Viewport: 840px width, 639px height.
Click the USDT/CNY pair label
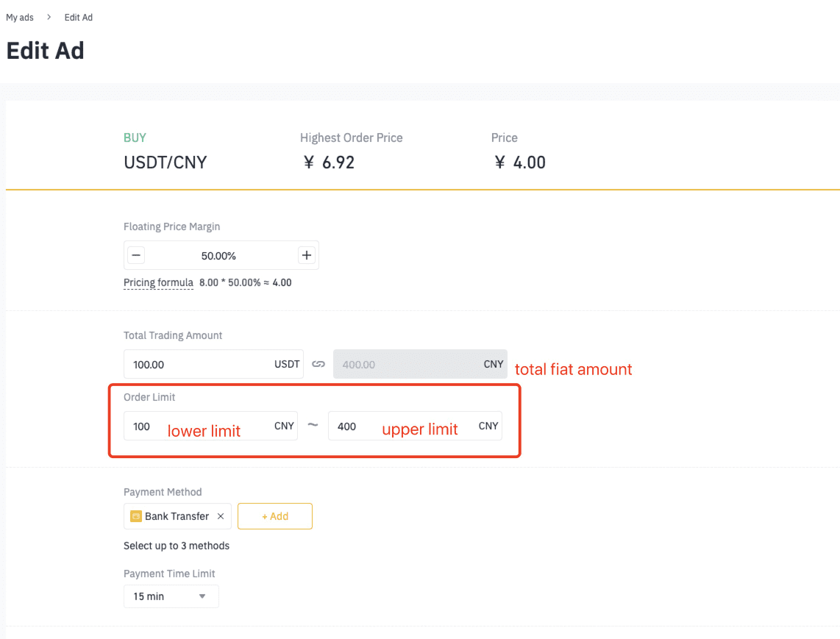click(x=165, y=163)
